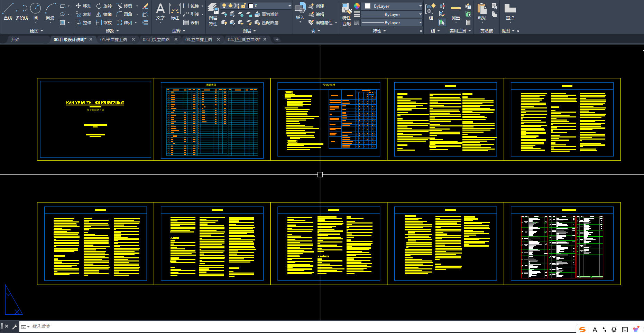Switch to 01.平面施工图 drawing tab
Screen dimensions: 644x333
point(113,39)
